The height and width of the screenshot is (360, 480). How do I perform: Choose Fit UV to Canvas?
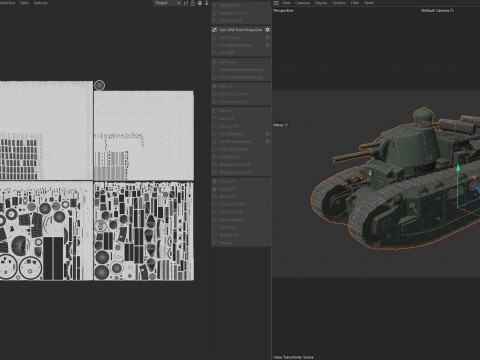241,94
